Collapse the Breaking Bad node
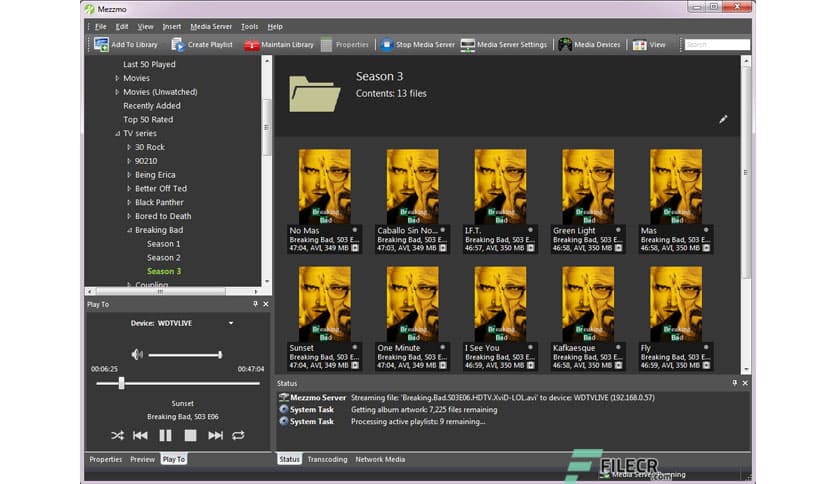This screenshot has height=484, width=836. tap(128, 230)
